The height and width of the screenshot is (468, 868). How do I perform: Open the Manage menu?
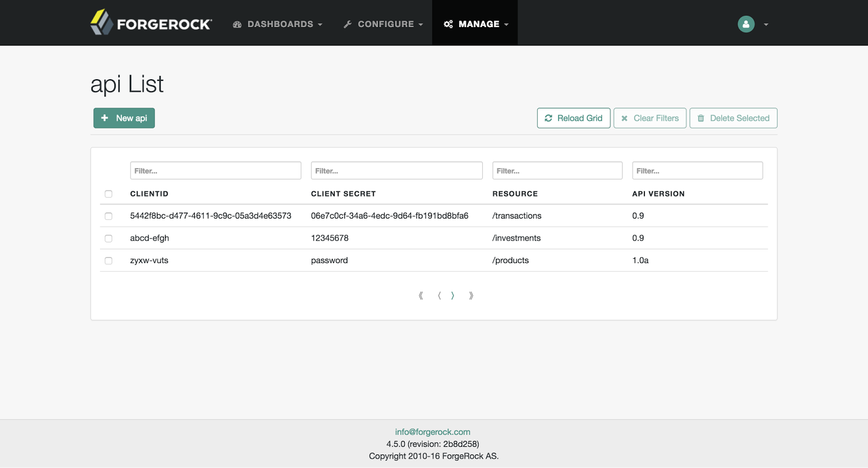click(x=475, y=24)
